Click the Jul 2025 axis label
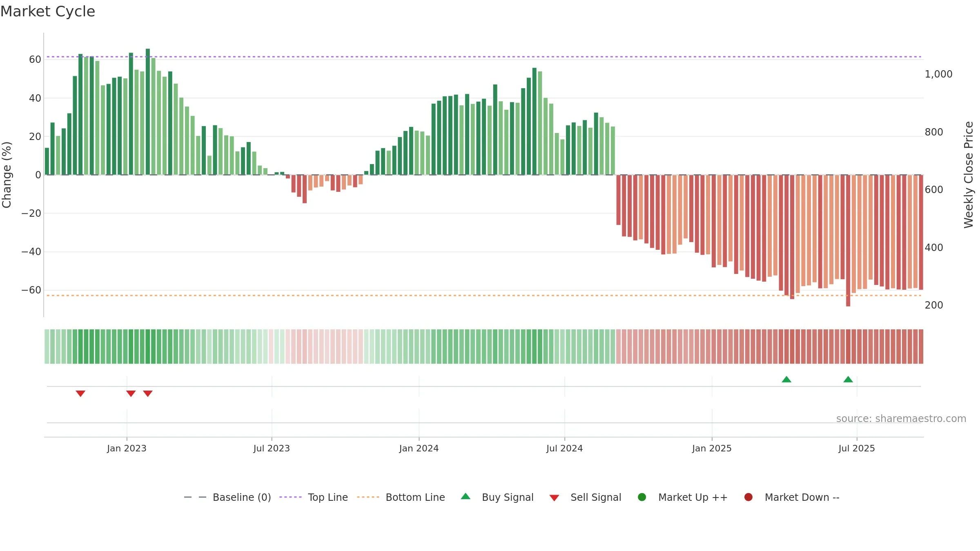 (x=857, y=449)
